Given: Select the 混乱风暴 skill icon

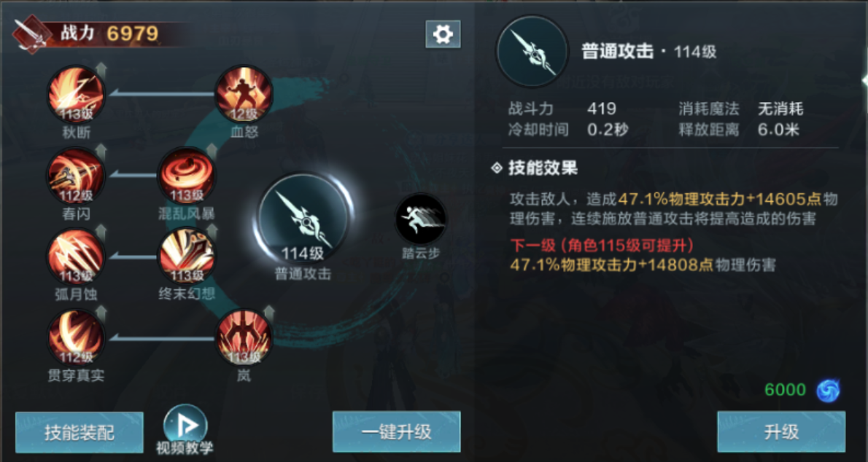Looking at the screenshot, I should click(187, 176).
